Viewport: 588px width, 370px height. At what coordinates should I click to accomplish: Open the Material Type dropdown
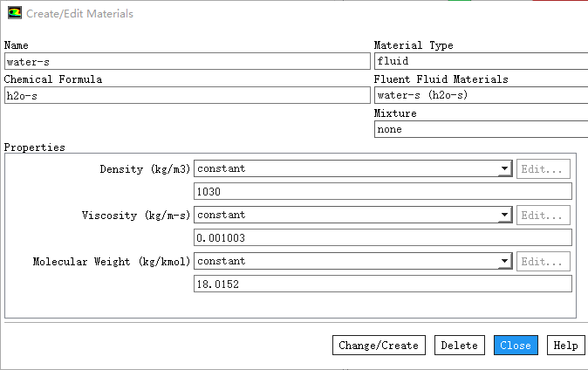[480, 61]
